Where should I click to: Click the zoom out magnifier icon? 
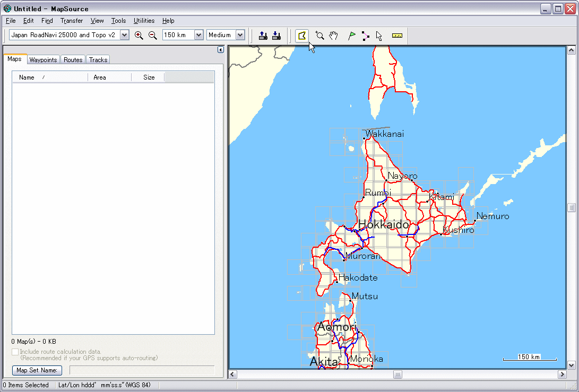152,36
